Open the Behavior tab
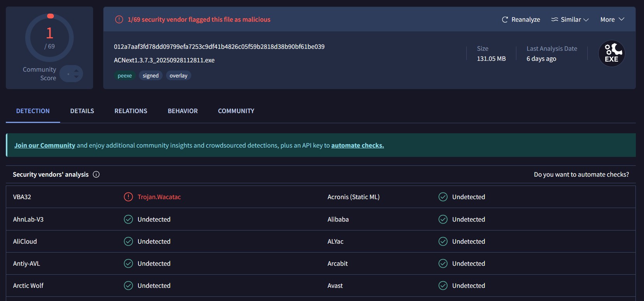Screen dimensions: 644x301 (182, 111)
